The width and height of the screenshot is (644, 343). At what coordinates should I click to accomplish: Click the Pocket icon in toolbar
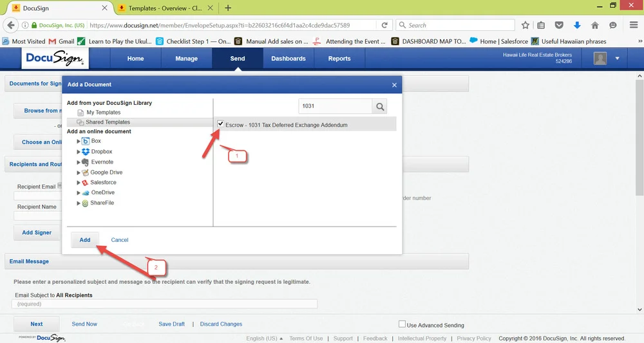click(x=559, y=25)
